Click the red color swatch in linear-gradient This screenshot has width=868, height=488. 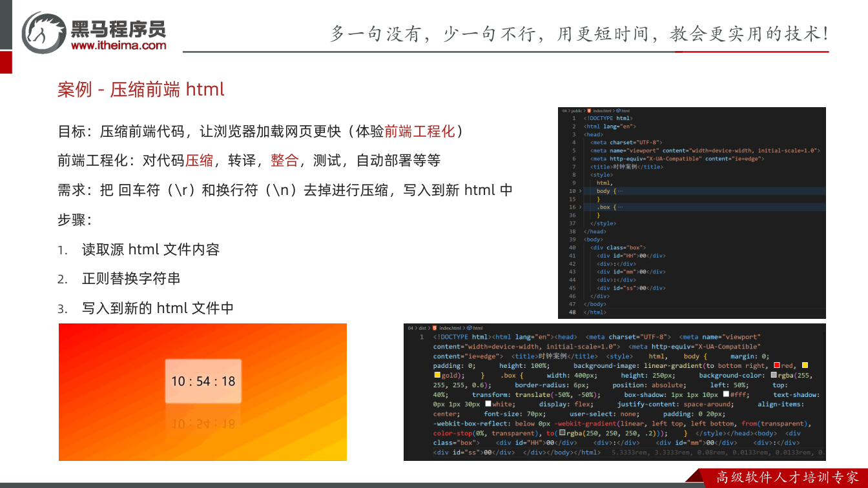pos(777,365)
